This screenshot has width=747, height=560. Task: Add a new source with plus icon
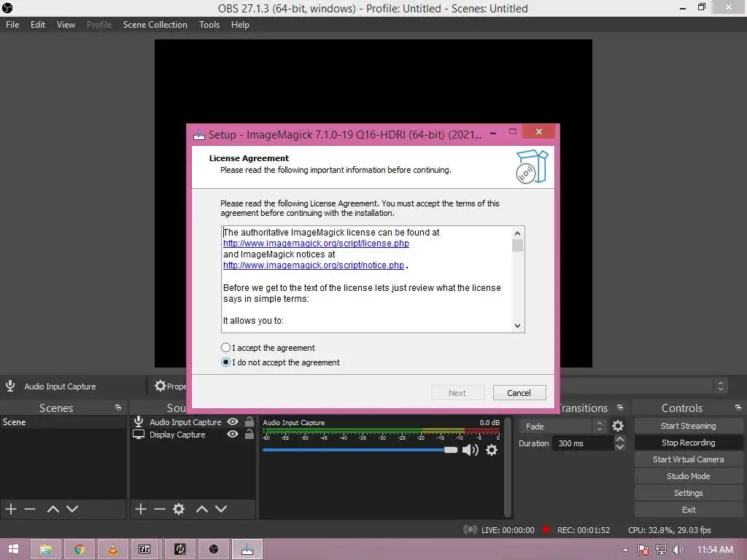(141, 509)
